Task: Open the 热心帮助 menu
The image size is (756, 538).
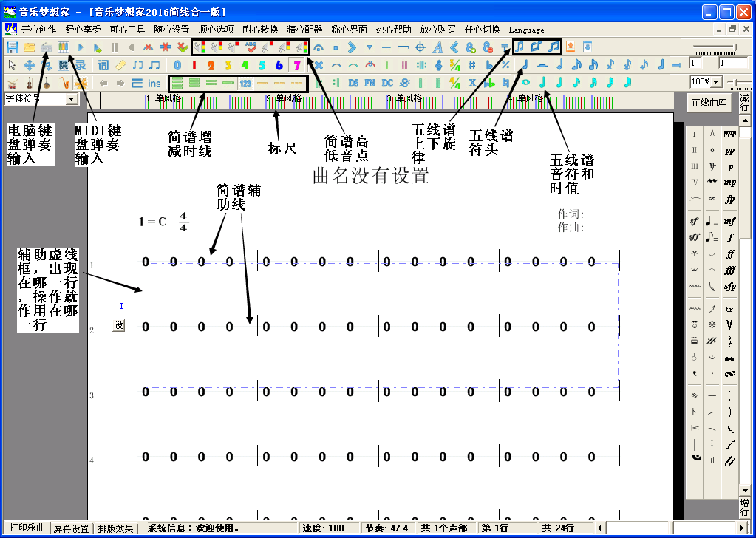Action: (x=393, y=30)
